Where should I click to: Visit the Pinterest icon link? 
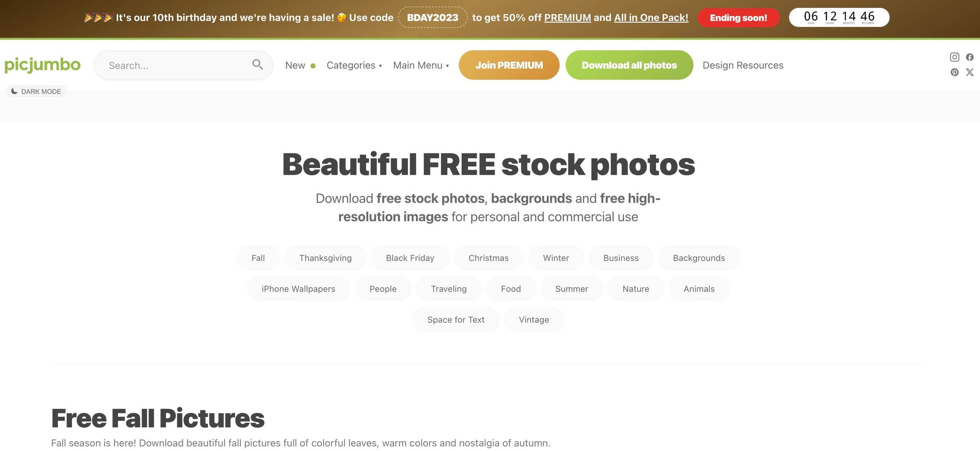click(x=954, y=72)
